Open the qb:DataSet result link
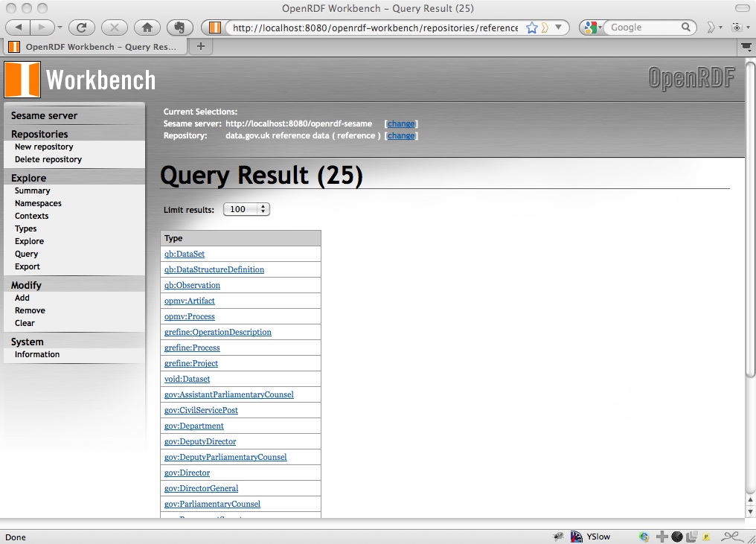756x544 pixels. pyautogui.click(x=185, y=254)
